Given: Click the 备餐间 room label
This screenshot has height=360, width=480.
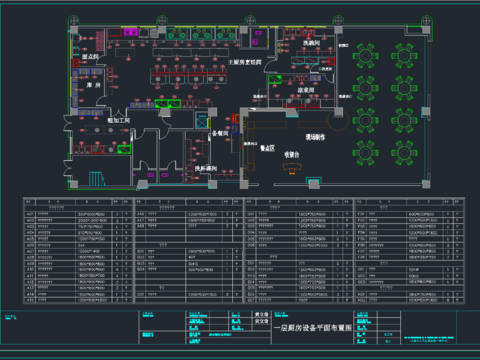Looking at the screenshot, I should [220, 133].
